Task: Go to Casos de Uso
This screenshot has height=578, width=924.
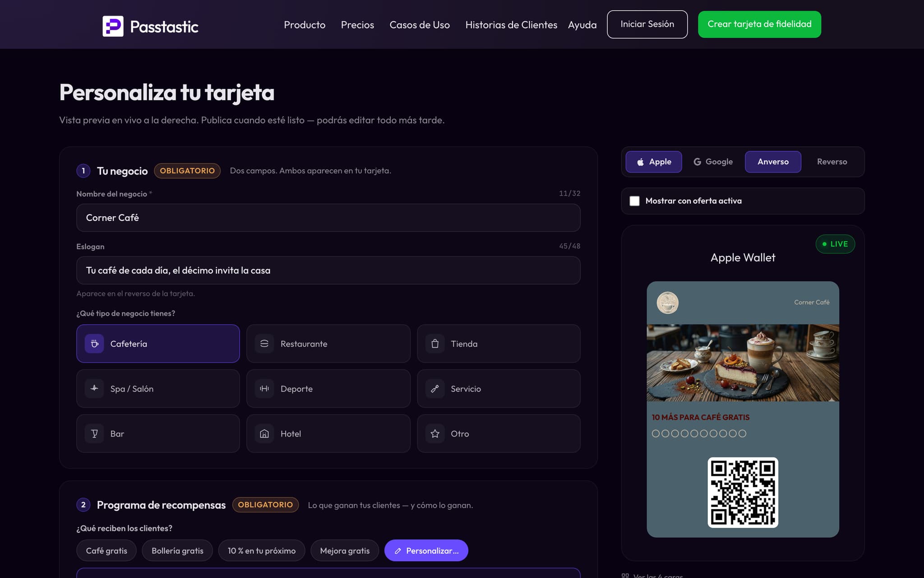Action: 420,25
